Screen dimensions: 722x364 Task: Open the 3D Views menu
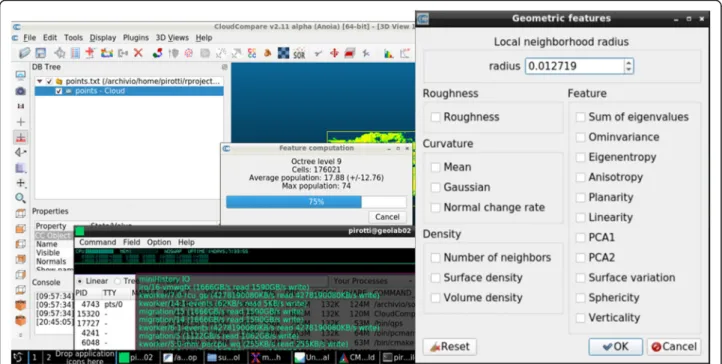pos(172,38)
